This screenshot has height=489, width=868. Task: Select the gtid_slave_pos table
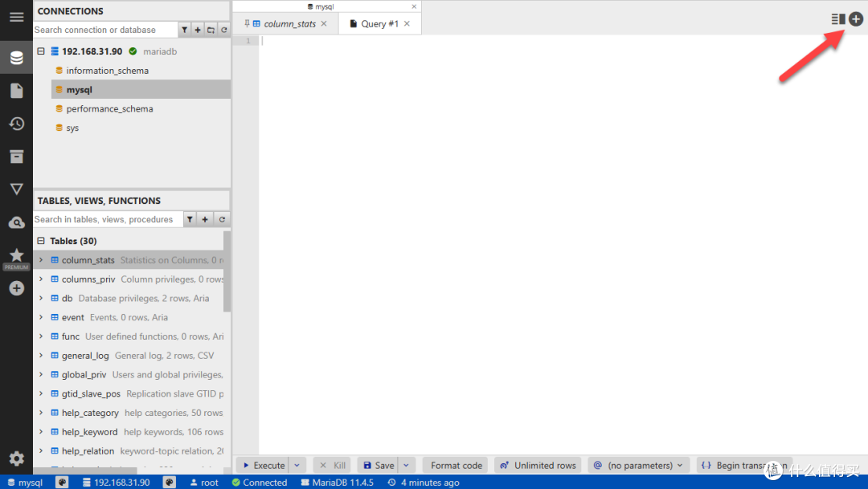pyautogui.click(x=129, y=393)
